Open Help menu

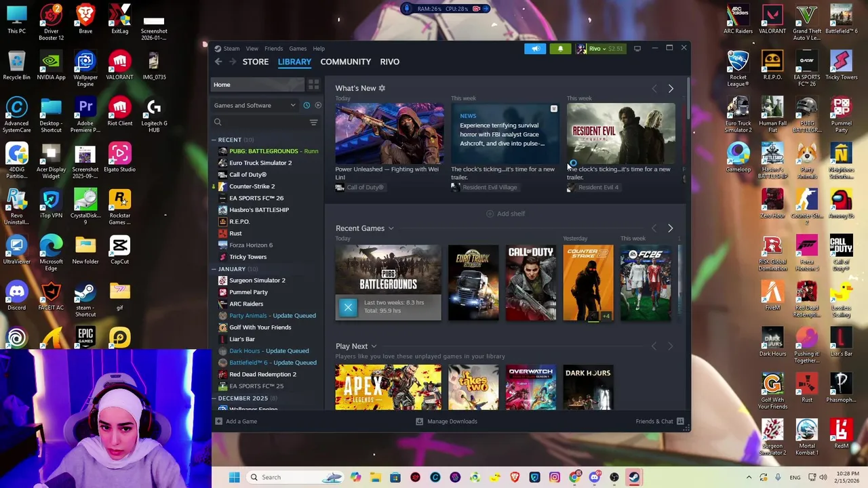[x=319, y=49]
